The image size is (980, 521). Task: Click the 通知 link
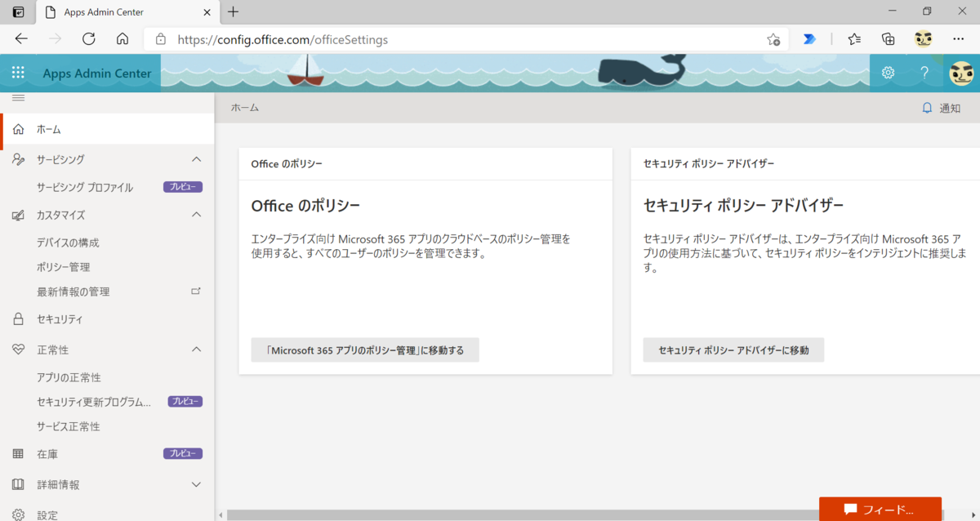[950, 108]
